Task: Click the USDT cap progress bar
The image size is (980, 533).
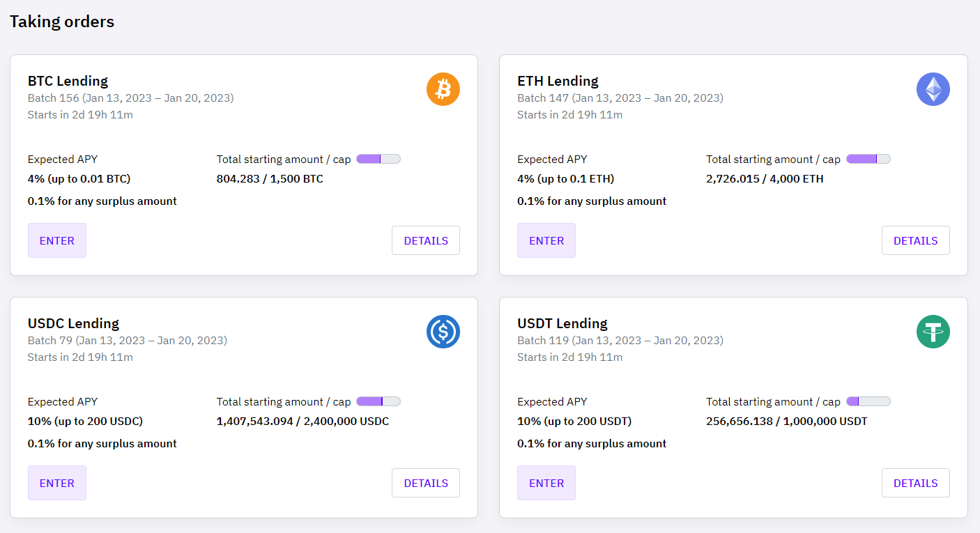Action: click(x=868, y=401)
